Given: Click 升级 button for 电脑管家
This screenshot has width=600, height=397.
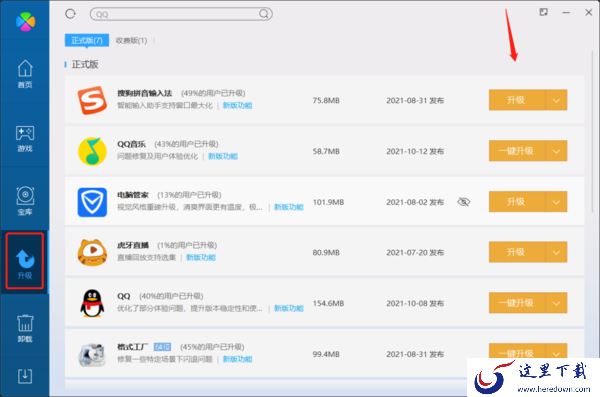Looking at the screenshot, I should point(517,202).
